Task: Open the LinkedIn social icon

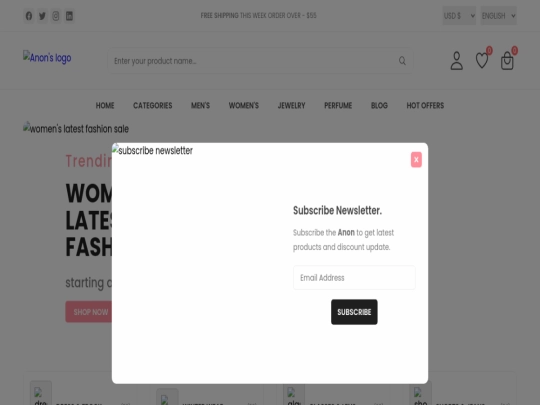Action: pyautogui.click(x=69, y=16)
